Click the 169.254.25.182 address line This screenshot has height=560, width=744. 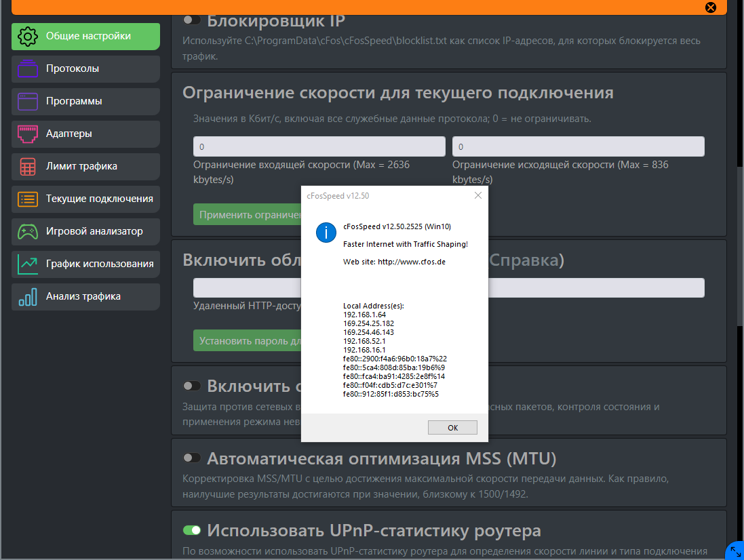[x=368, y=323]
